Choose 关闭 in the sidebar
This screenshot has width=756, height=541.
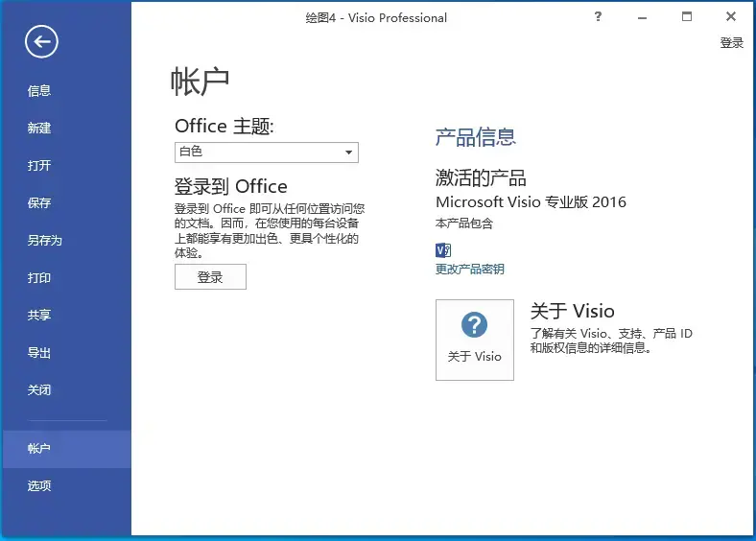[39, 389]
